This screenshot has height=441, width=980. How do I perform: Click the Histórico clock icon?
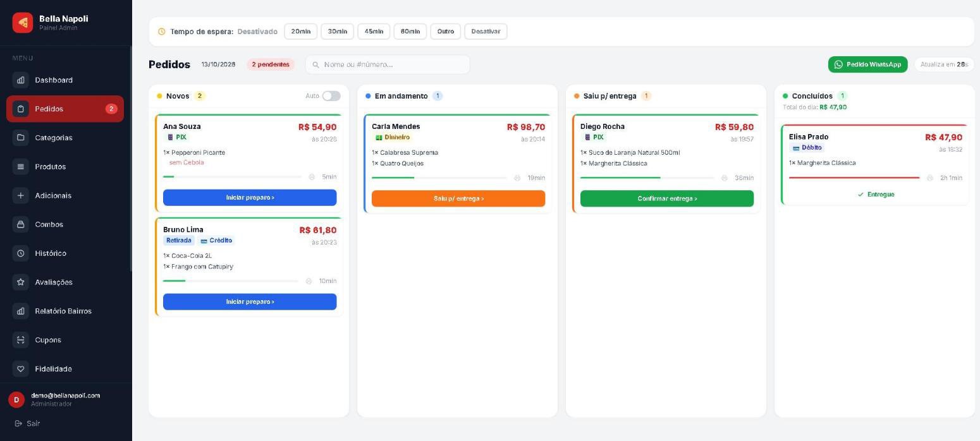[20, 253]
